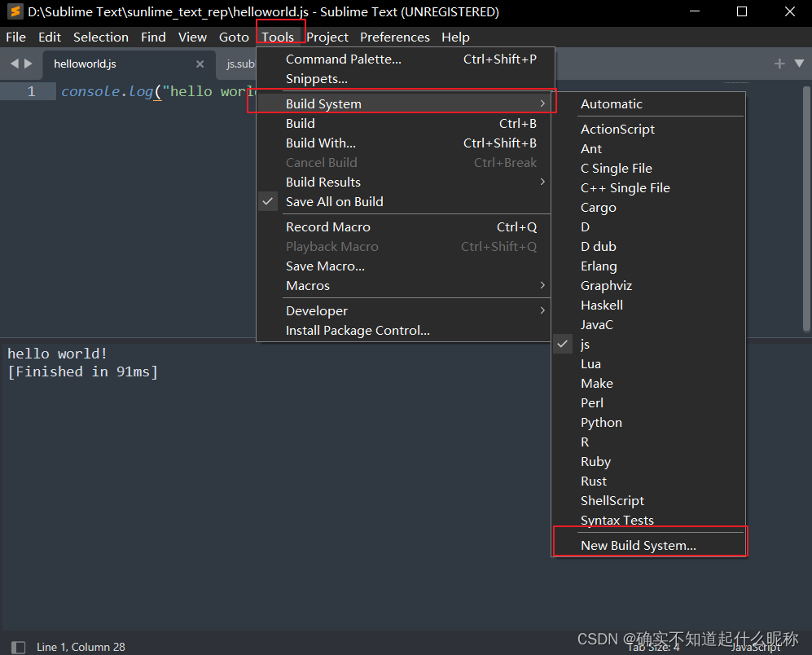Pick ShellScript build system
Screen dimensions: 812x655
coord(648,500)
